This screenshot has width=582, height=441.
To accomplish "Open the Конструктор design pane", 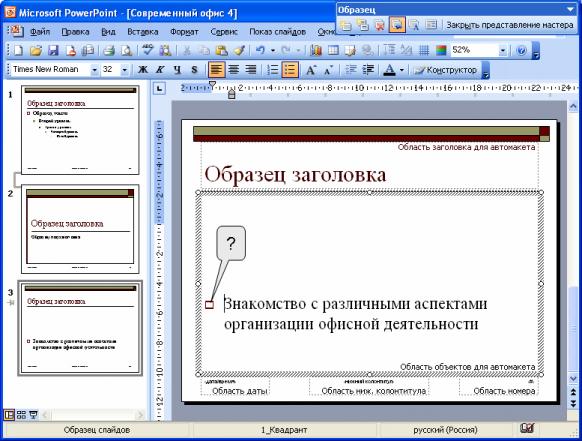I will pos(445,70).
